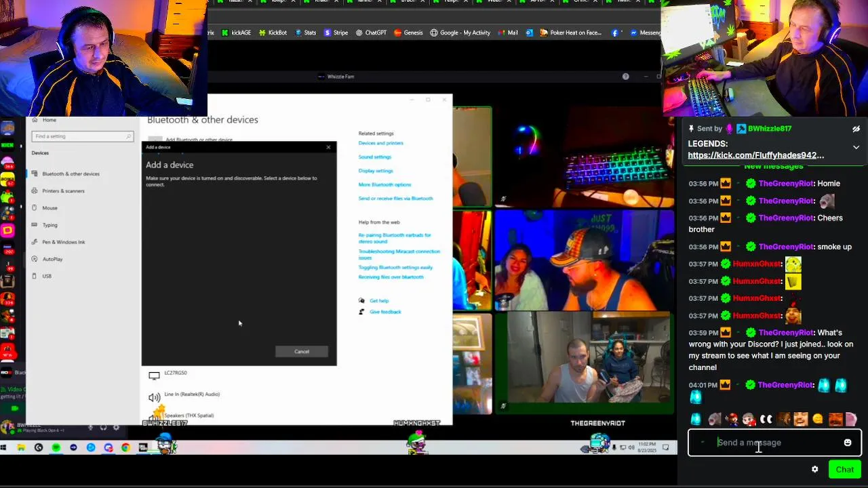The width and height of the screenshot is (868, 488).
Task: Open Sound settings link
Action: 374,157
